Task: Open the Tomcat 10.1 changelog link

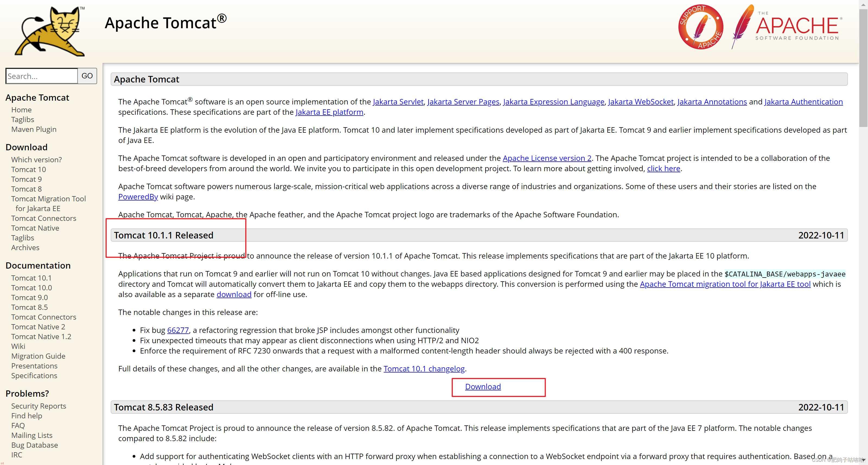Action: coord(424,369)
